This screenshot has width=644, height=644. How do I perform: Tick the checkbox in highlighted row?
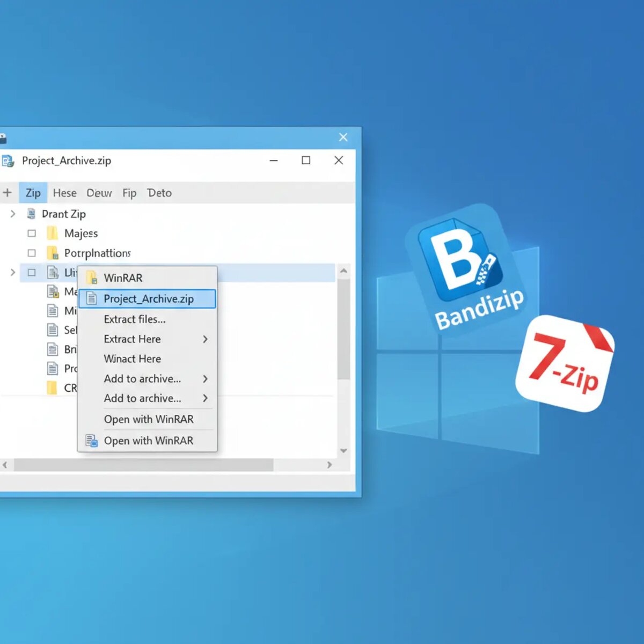point(32,273)
